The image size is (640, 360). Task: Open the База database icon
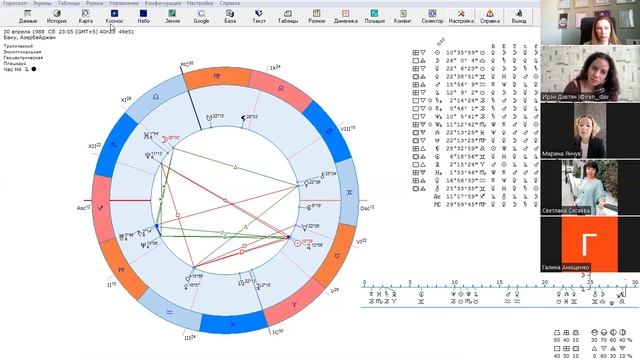[x=230, y=16]
